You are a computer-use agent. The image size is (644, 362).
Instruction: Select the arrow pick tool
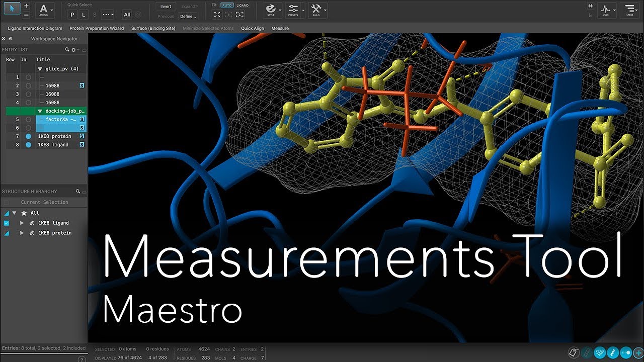(13, 8)
